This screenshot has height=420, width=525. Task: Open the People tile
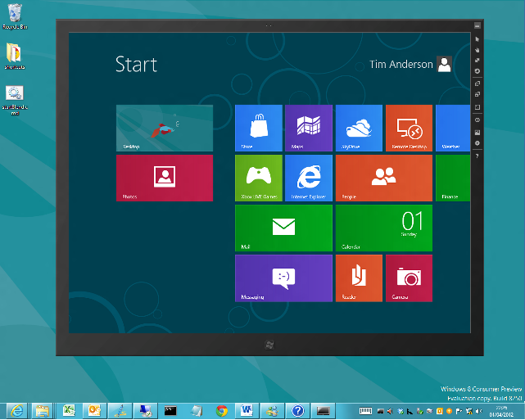[383, 178]
